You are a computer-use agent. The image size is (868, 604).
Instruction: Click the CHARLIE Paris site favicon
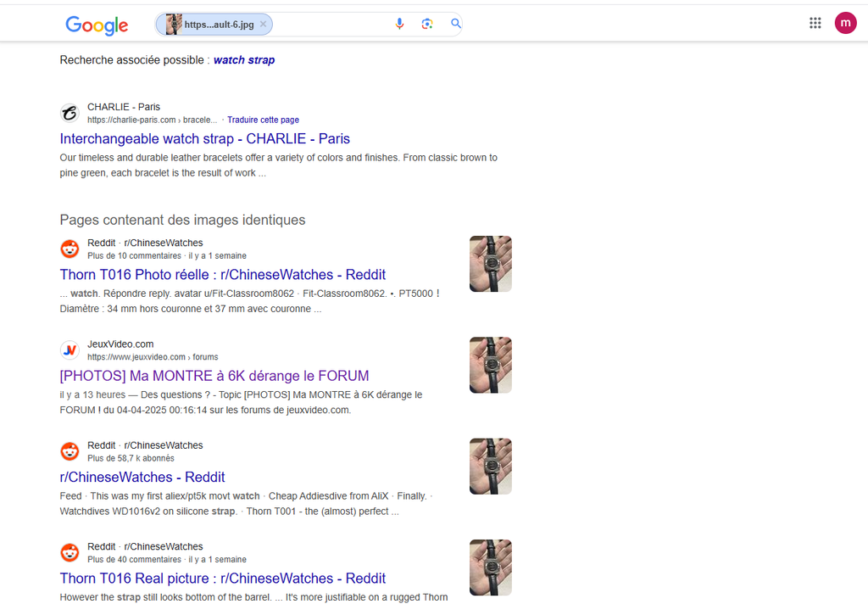[x=70, y=114]
